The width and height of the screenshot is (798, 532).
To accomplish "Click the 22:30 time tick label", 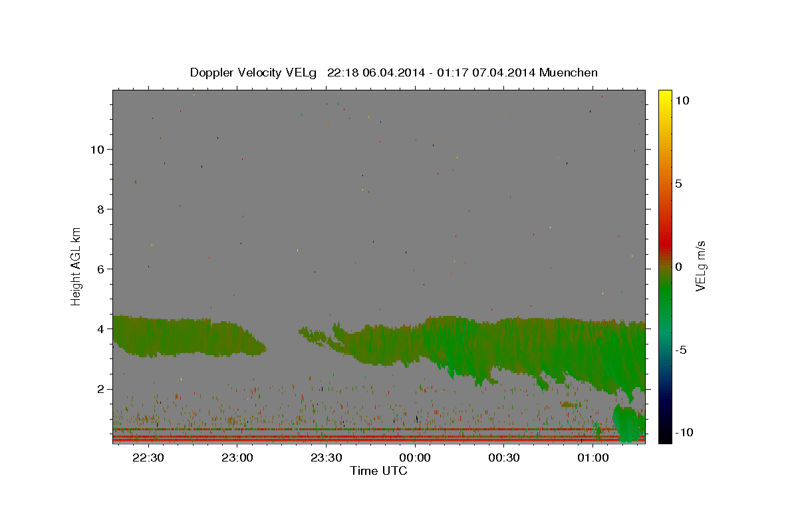I will click(x=148, y=458).
